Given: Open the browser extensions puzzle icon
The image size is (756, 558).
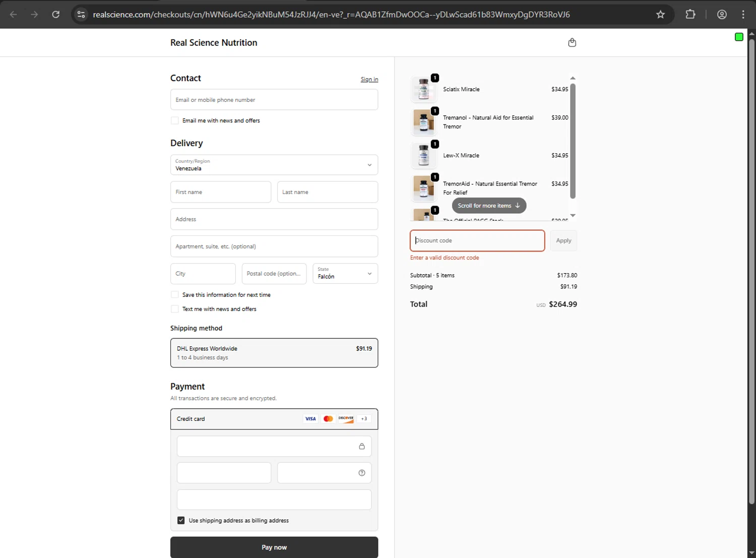Looking at the screenshot, I should (x=690, y=15).
